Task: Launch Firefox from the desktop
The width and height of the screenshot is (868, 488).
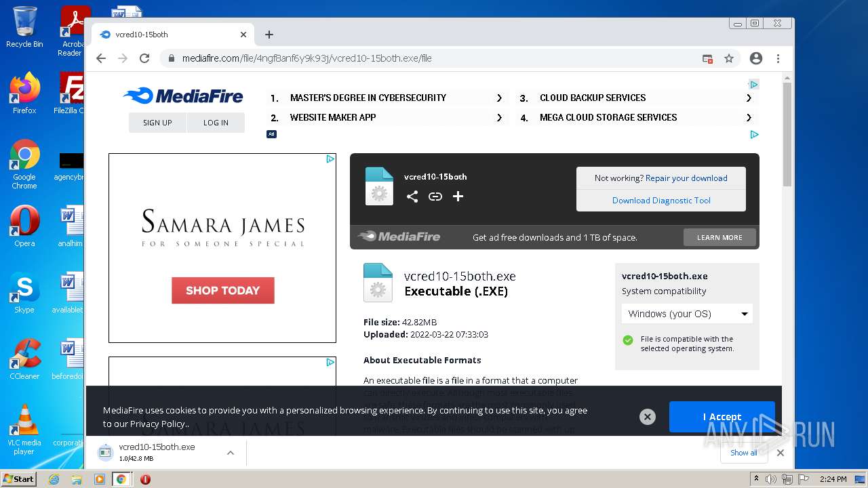Action: coord(24,93)
